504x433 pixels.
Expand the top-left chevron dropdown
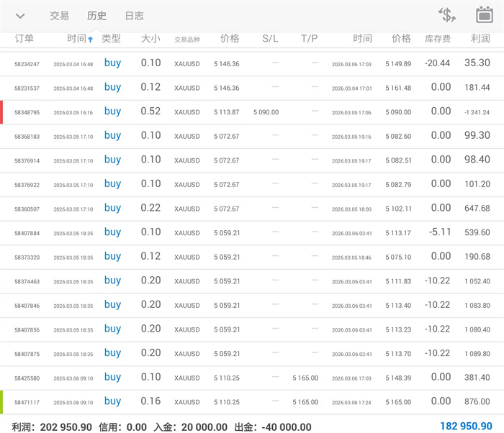point(20,16)
